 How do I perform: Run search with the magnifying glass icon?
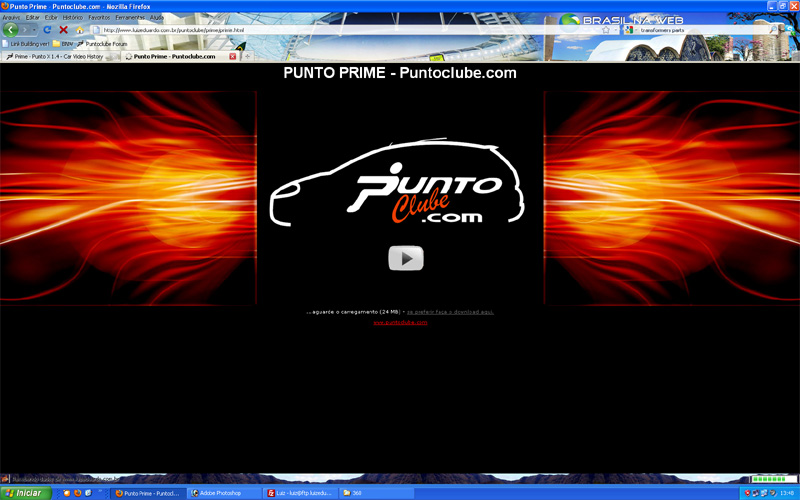click(773, 30)
